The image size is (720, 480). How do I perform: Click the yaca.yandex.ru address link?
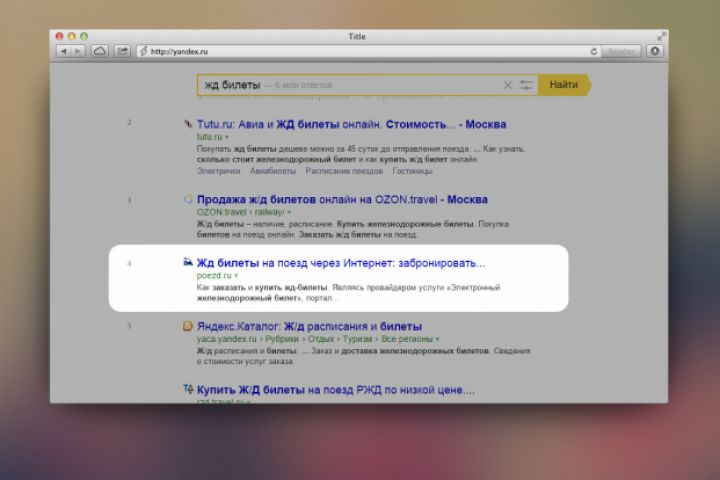pos(226,339)
